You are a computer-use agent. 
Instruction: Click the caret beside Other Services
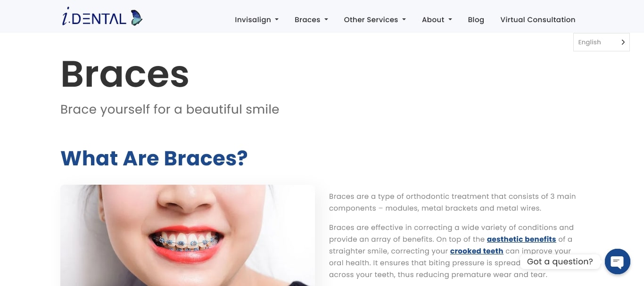point(404,20)
